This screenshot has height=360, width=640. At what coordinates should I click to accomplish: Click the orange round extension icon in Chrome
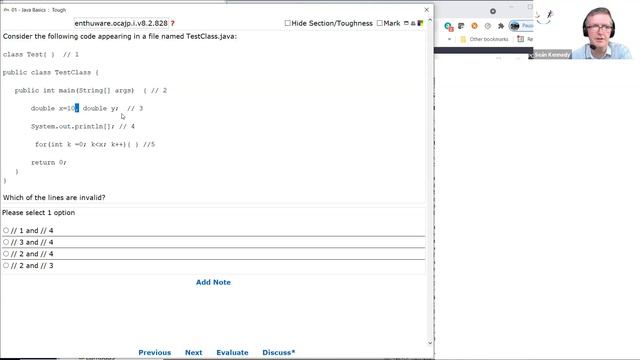click(x=474, y=26)
